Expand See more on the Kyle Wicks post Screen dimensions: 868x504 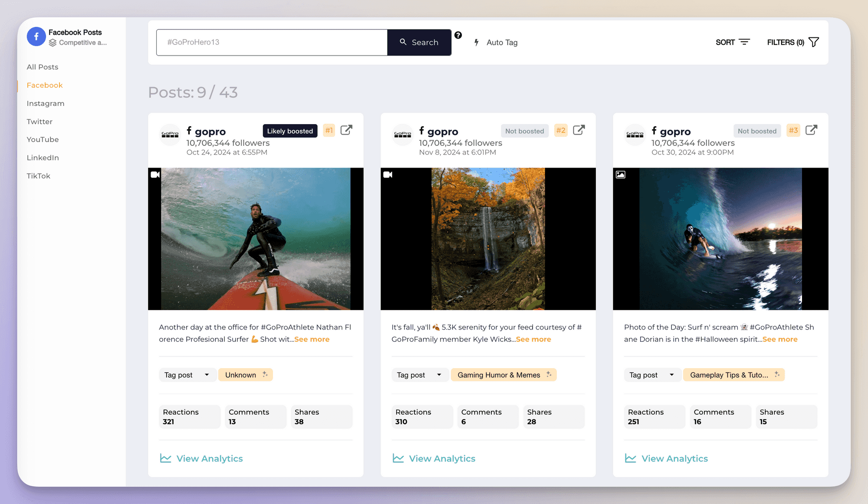(533, 339)
